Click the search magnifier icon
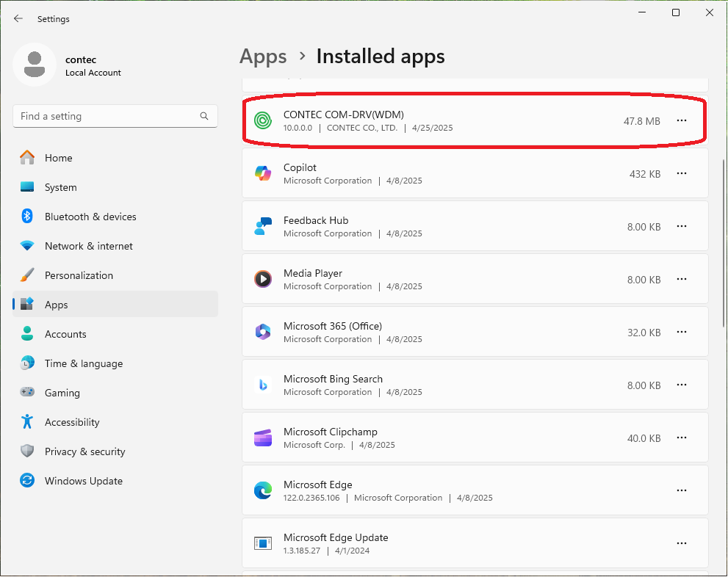This screenshot has height=577, width=728. point(204,116)
